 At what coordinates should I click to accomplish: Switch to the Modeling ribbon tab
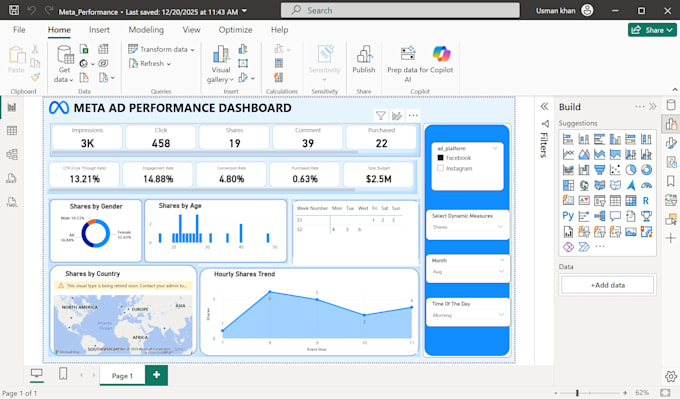[146, 30]
